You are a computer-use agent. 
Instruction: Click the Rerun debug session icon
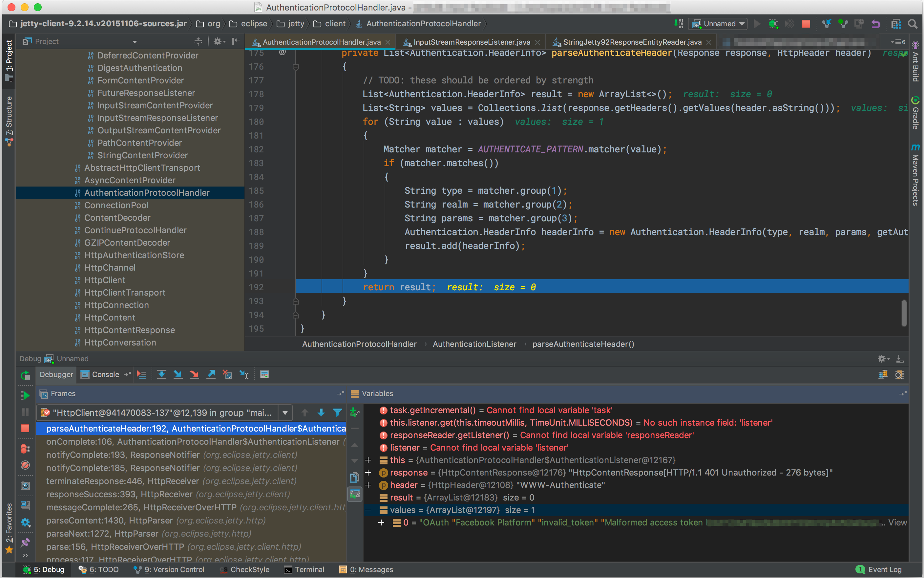point(25,375)
